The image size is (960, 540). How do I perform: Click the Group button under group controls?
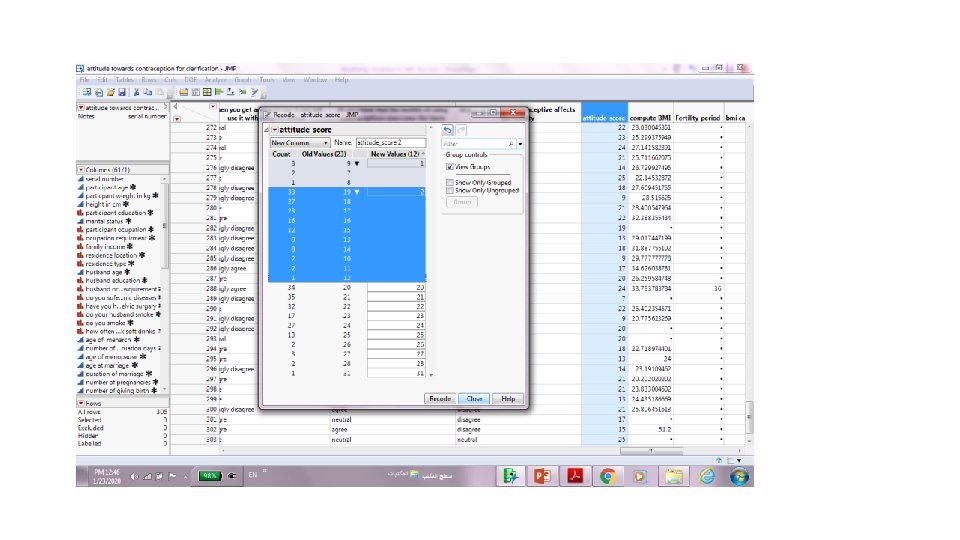click(462, 202)
